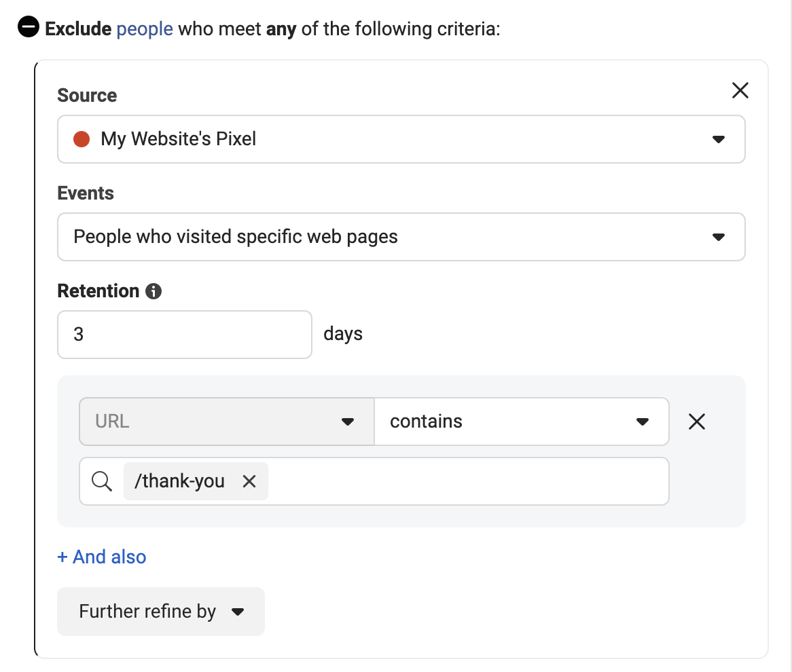Viewport: 792px width, 672px height.
Task: Open the Events dropdown for visited web pages
Action: [x=401, y=237]
